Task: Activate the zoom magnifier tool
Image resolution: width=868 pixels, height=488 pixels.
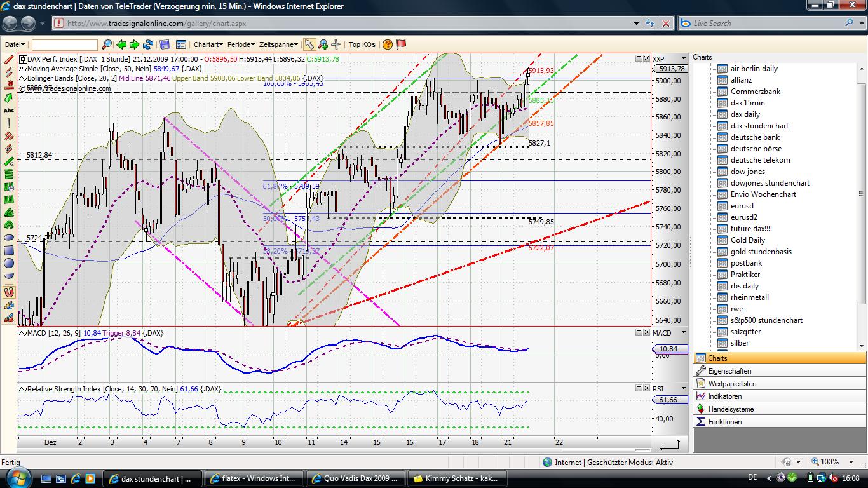Action: point(323,44)
